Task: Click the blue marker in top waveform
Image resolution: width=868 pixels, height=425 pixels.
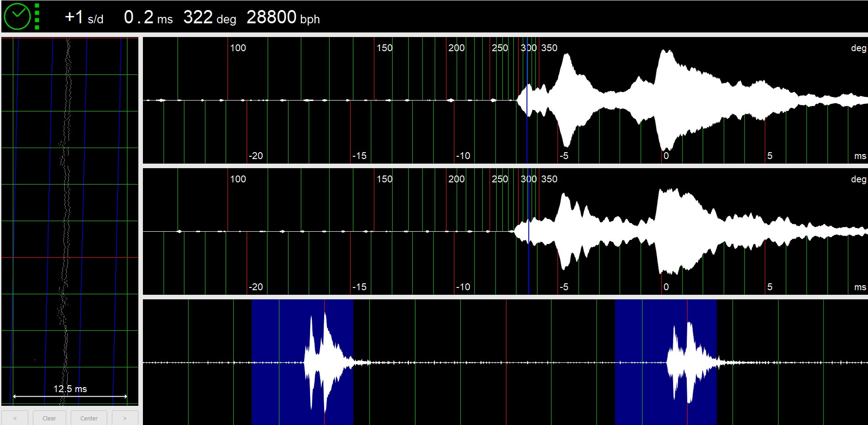Action: coord(527,100)
